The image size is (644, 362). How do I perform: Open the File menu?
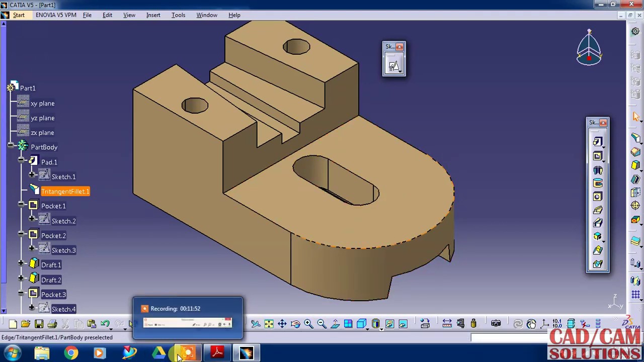pyautogui.click(x=87, y=15)
